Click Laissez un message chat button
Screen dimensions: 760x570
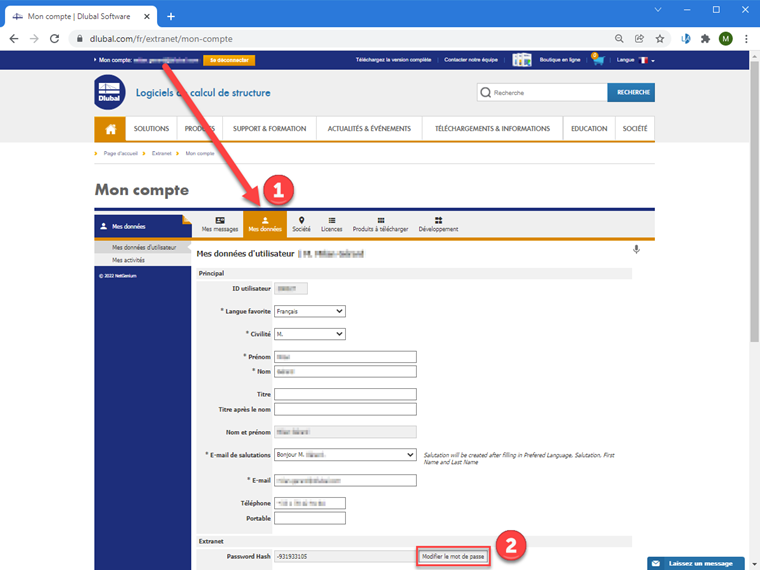tap(696, 563)
